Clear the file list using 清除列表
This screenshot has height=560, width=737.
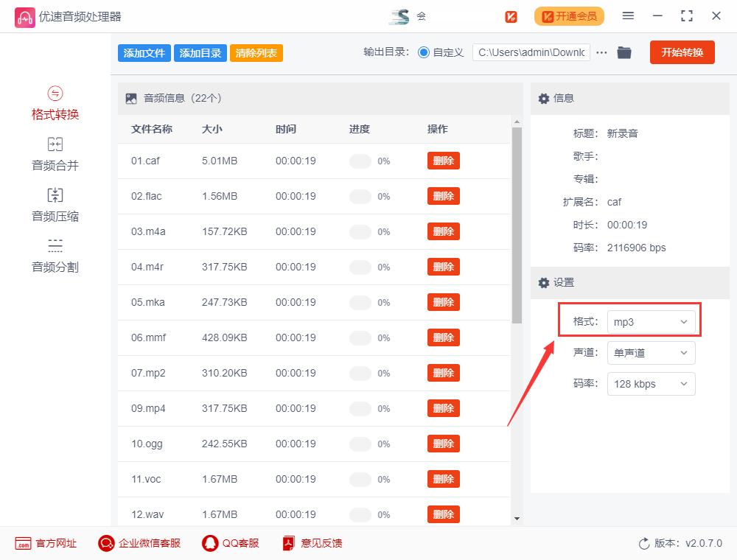[256, 52]
